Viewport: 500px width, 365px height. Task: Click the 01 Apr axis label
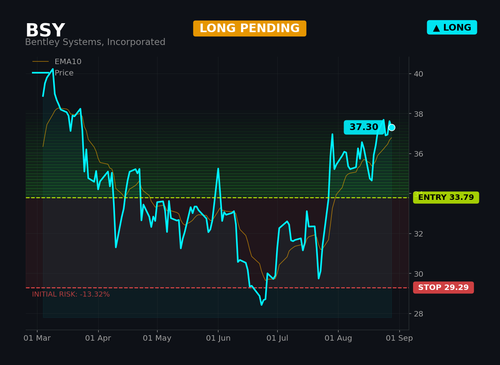point(98,338)
